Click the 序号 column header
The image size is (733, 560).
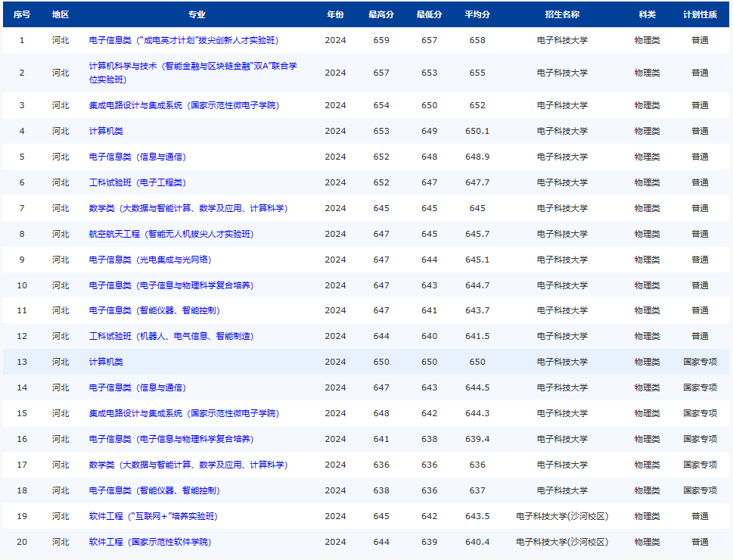(22, 14)
